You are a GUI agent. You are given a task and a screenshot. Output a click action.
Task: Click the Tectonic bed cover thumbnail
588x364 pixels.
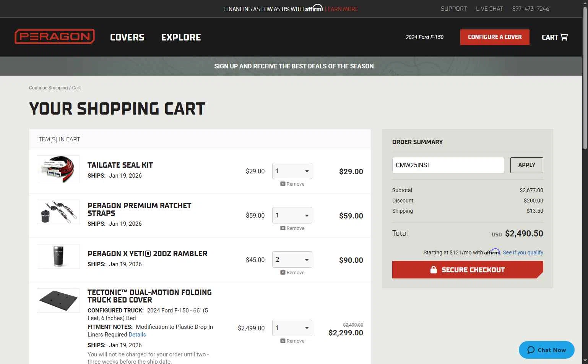click(58, 301)
